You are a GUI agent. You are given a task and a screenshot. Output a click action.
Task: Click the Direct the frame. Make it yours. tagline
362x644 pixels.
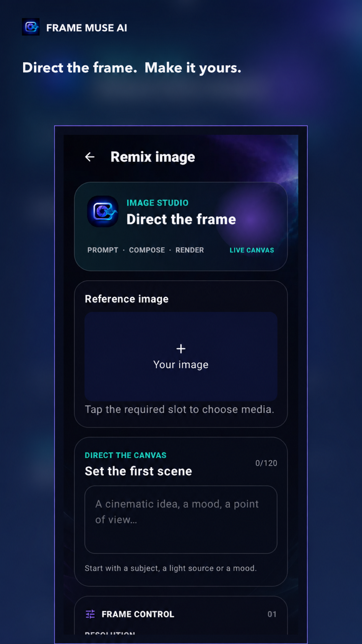click(x=132, y=68)
